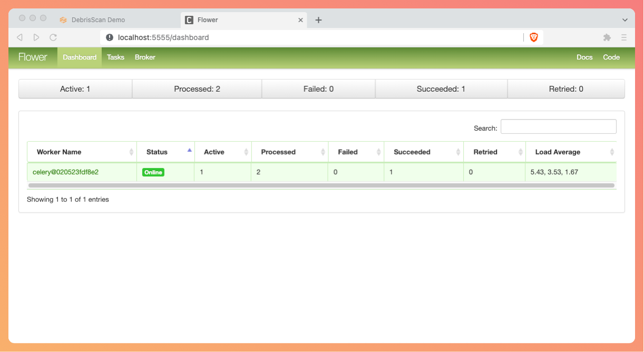Click the Flower brand logo link

pyautogui.click(x=33, y=57)
